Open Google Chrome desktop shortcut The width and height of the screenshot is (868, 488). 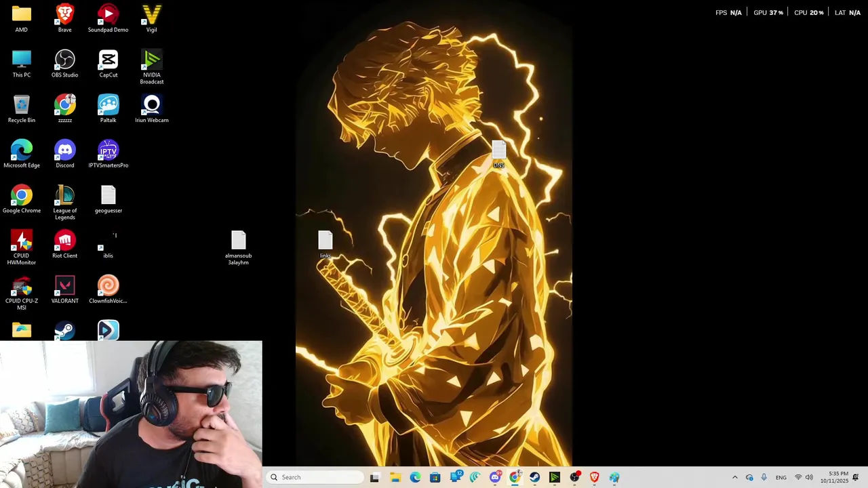[22, 200]
